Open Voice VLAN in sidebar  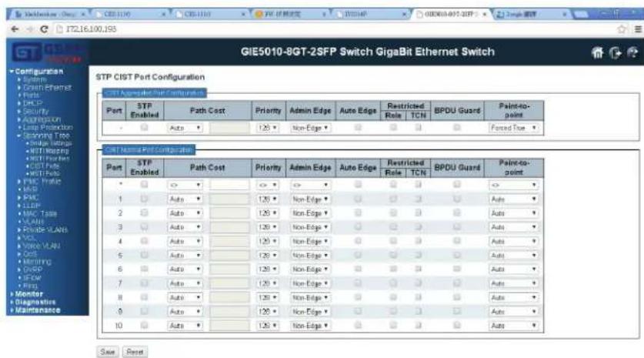click(x=41, y=246)
